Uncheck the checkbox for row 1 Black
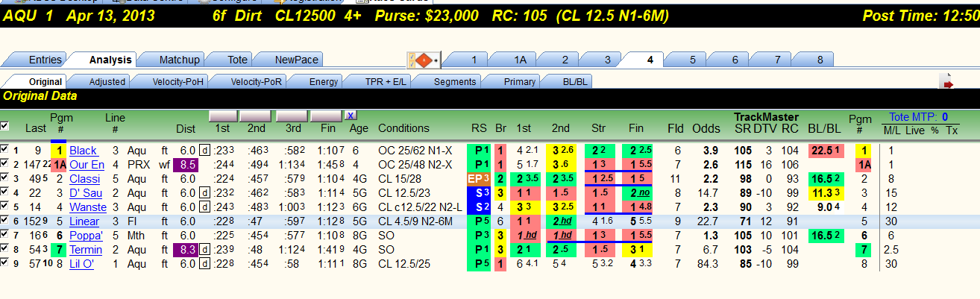Screen dimensions: 980x299 pyautogui.click(x=5, y=151)
